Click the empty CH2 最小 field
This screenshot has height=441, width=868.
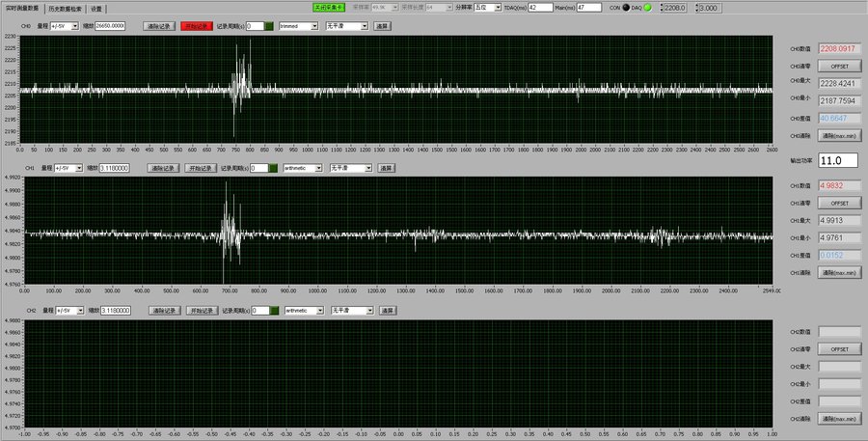point(840,383)
